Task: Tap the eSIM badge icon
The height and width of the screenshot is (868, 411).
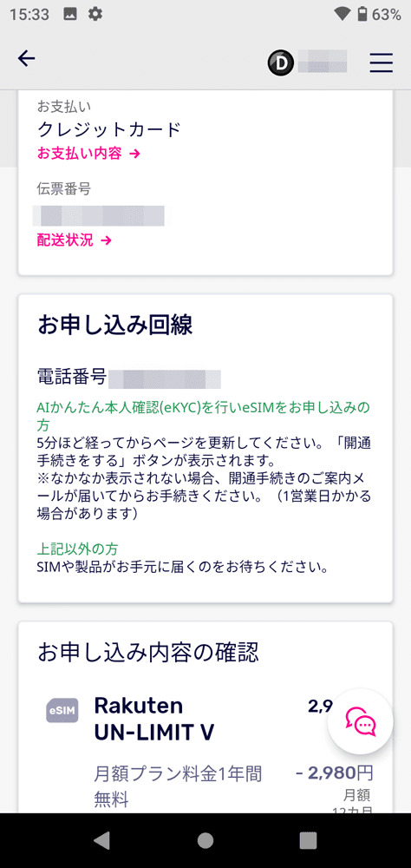Action: click(62, 710)
